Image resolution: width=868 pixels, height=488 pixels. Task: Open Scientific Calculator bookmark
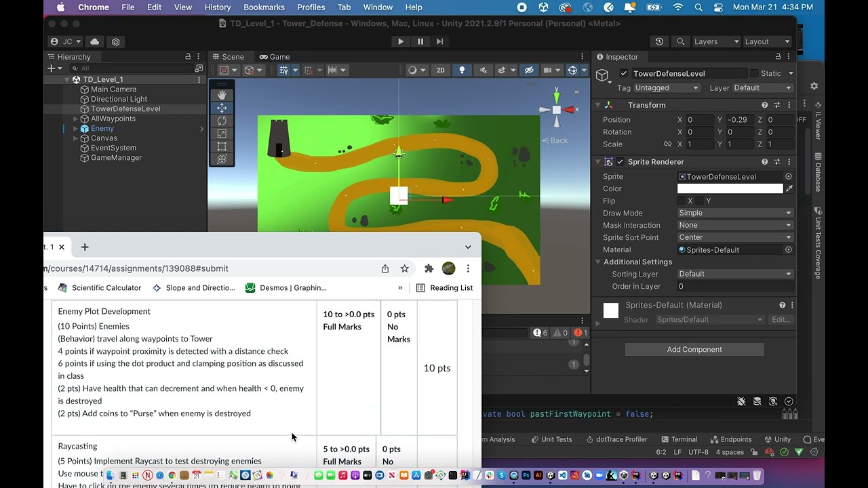click(100, 288)
